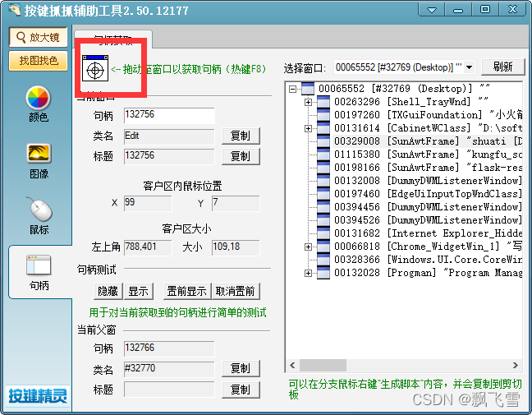Click window icon of 00197260 TXGuiFoundation row
This screenshot has width=532, height=415.
[x=323, y=115]
